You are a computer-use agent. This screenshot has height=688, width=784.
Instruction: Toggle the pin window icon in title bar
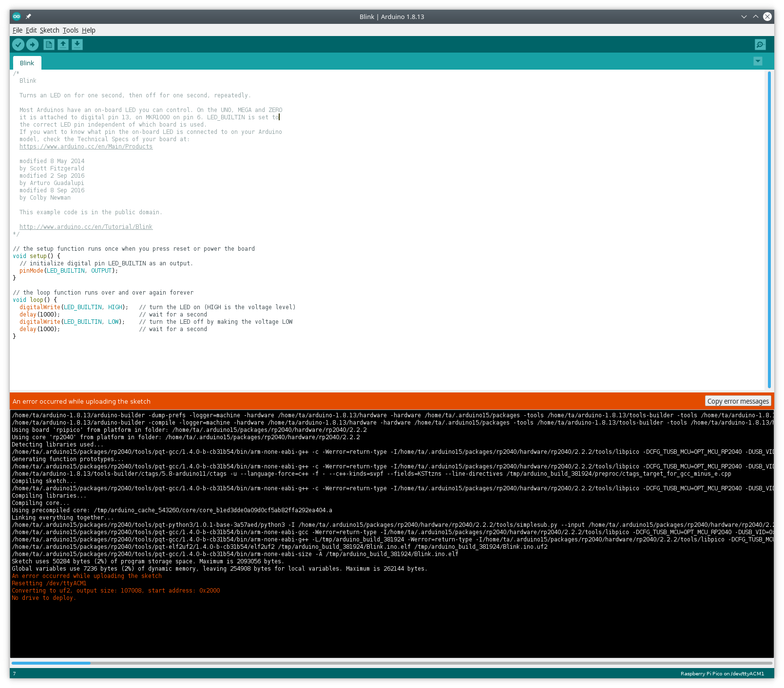pyautogui.click(x=28, y=17)
